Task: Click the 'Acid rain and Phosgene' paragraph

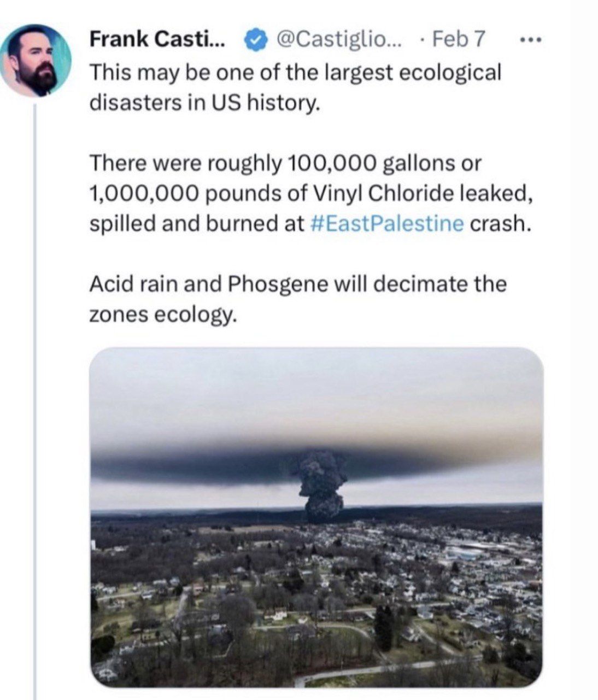Action: (298, 284)
